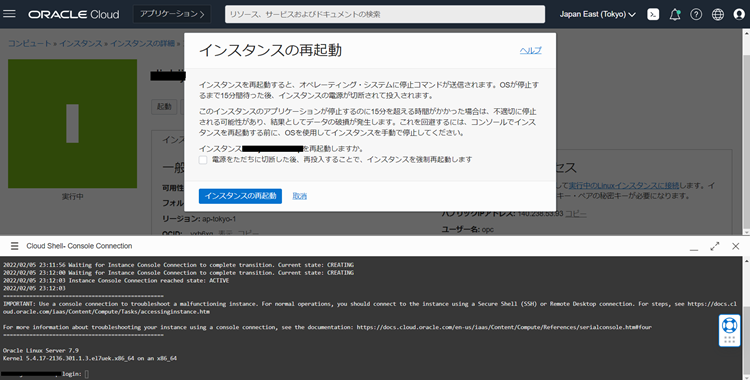
Task: Click the ユーザー名: opc text
Action: (467, 230)
